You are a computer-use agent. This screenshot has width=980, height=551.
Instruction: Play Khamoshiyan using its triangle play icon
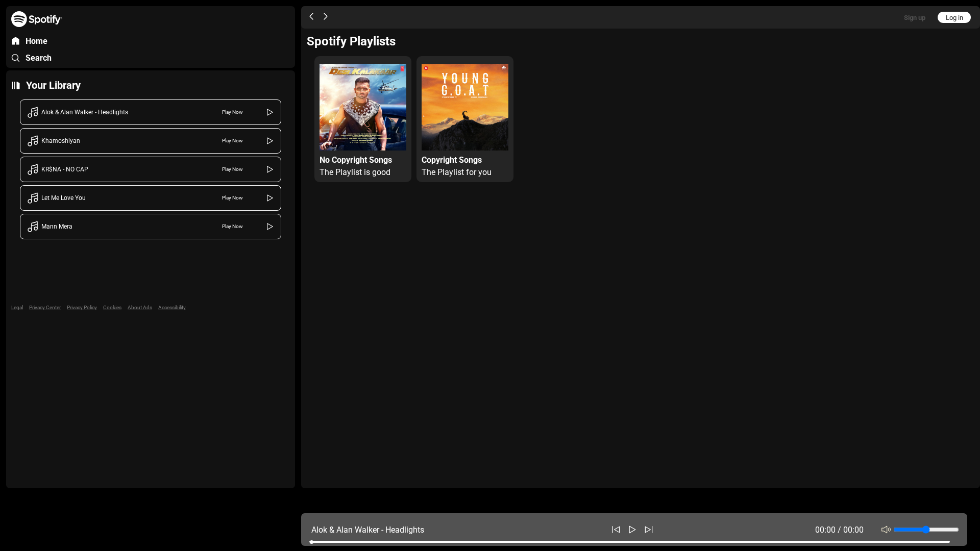pos(270,141)
